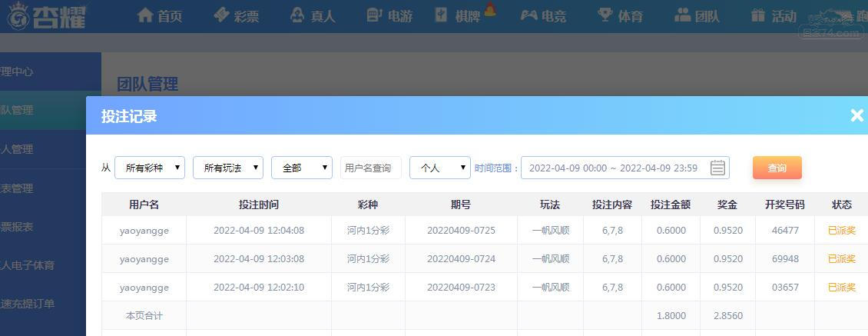Click the 杏耀 logo

47,17
